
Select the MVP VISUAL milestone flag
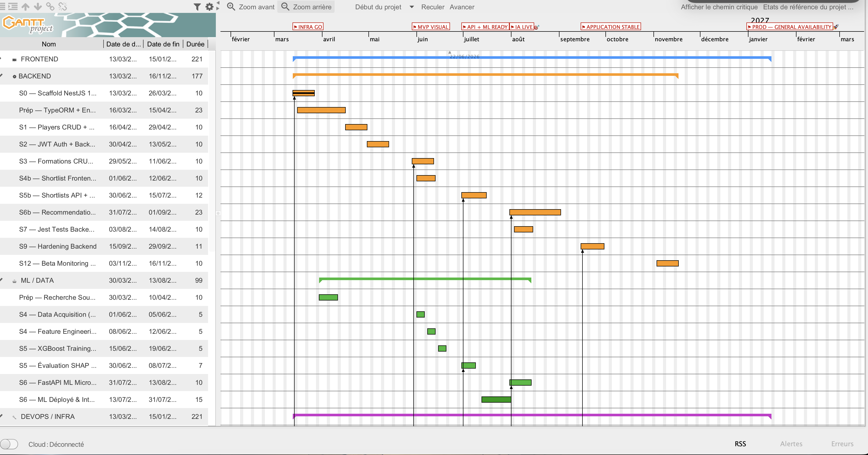point(431,27)
